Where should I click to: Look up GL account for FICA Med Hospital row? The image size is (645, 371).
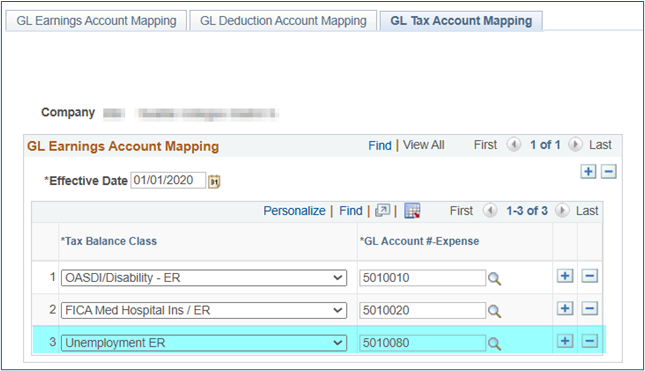pos(494,311)
